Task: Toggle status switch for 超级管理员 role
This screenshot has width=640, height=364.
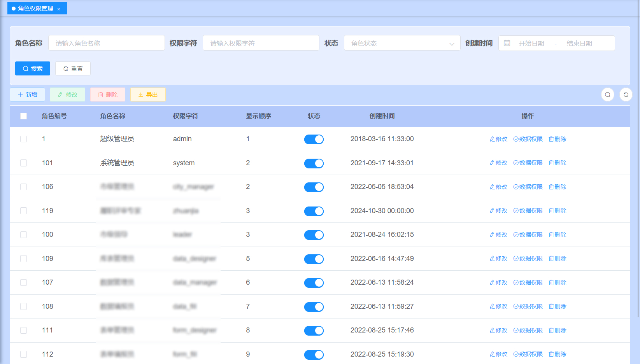Action: point(314,139)
